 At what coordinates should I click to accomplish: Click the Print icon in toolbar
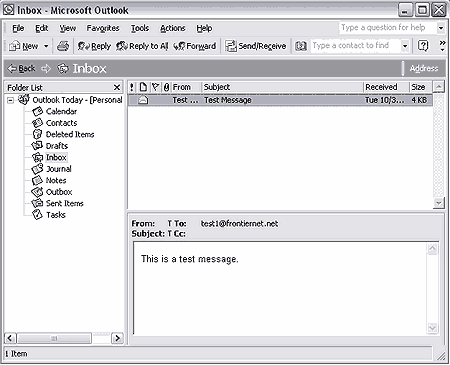63,46
